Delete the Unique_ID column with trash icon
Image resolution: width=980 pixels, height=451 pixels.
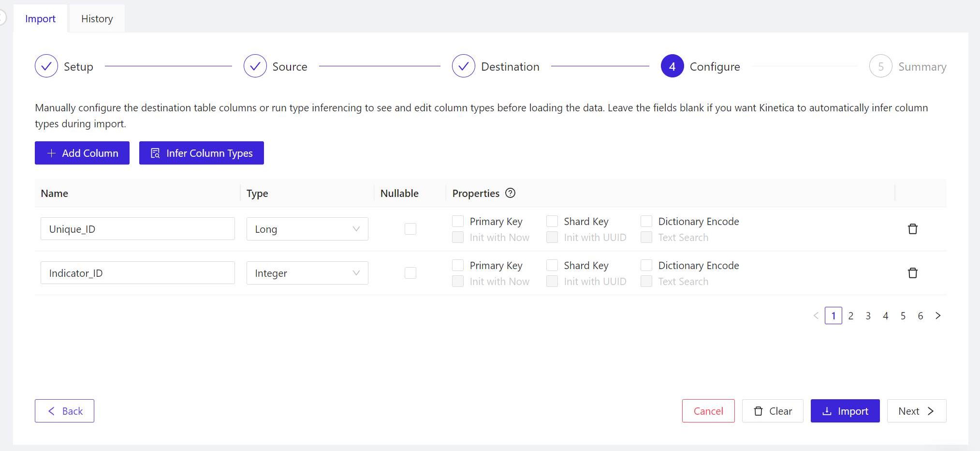912,229
